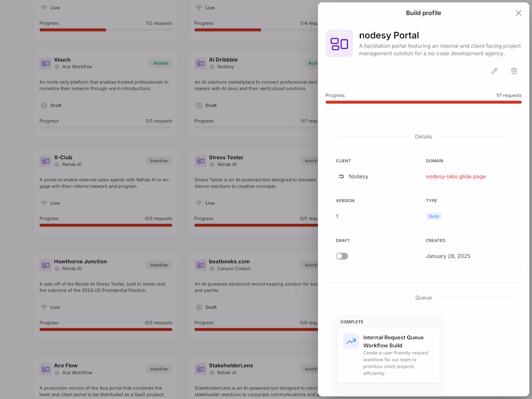
Task: Click the Build type badge
Action: coord(434,216)
